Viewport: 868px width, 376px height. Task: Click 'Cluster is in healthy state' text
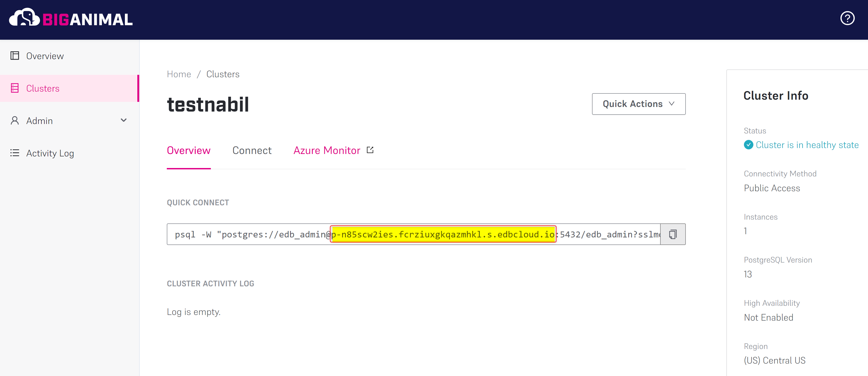pos(807,145)
